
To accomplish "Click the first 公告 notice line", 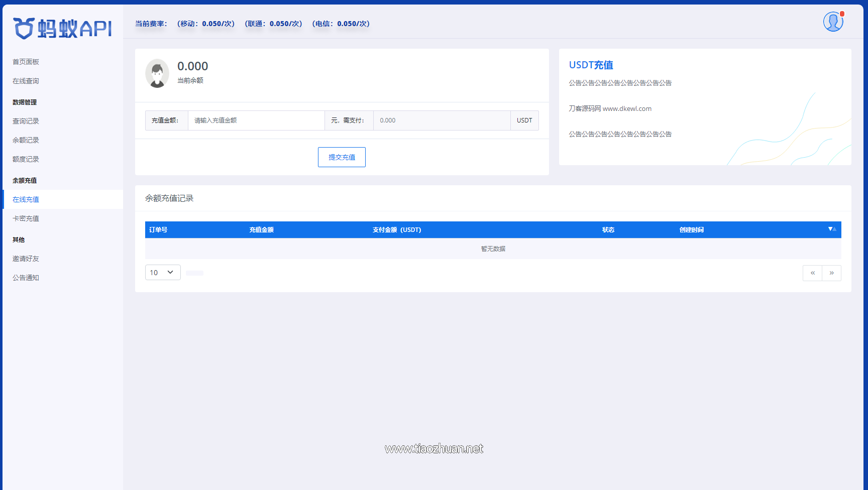I will (620, 83).
